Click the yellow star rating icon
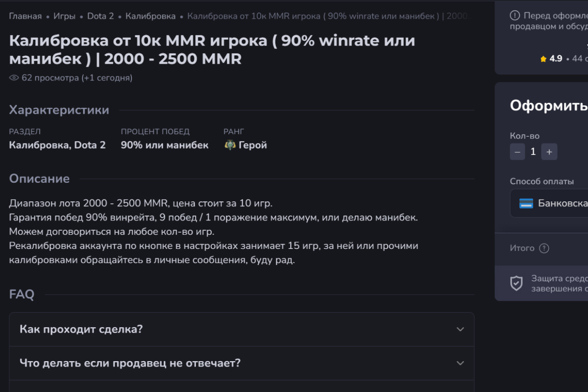This screenshot has height=392, width=588. click(x=543, y=59)
